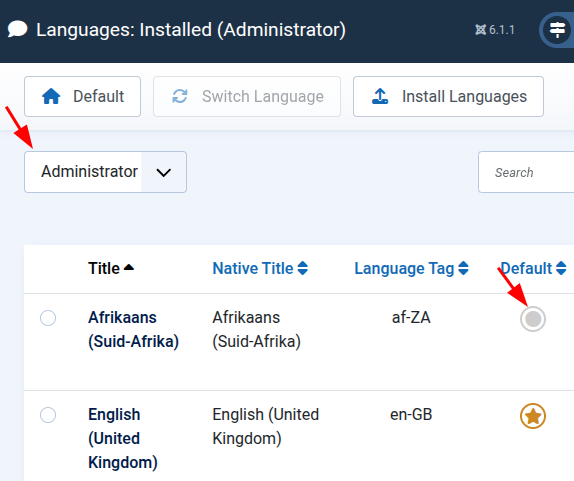Image resolution: width=574 pixels, height=481 pixels.
Task: Click English (United Kingdom) native title cell
Action: (x=266, y=426)
